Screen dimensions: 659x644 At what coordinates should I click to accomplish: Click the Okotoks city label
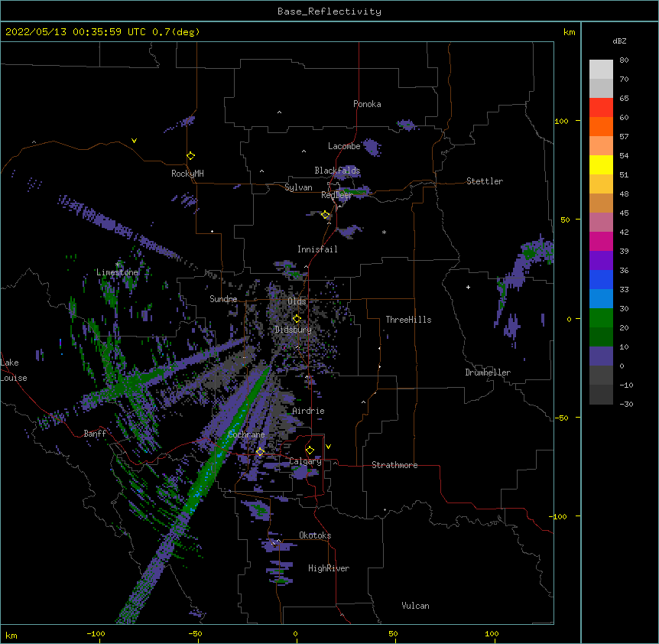[x=315, y=535]
